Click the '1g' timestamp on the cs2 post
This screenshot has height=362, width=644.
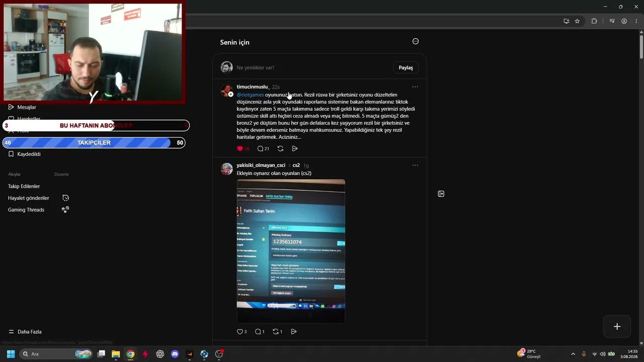[x=306, y=165]
